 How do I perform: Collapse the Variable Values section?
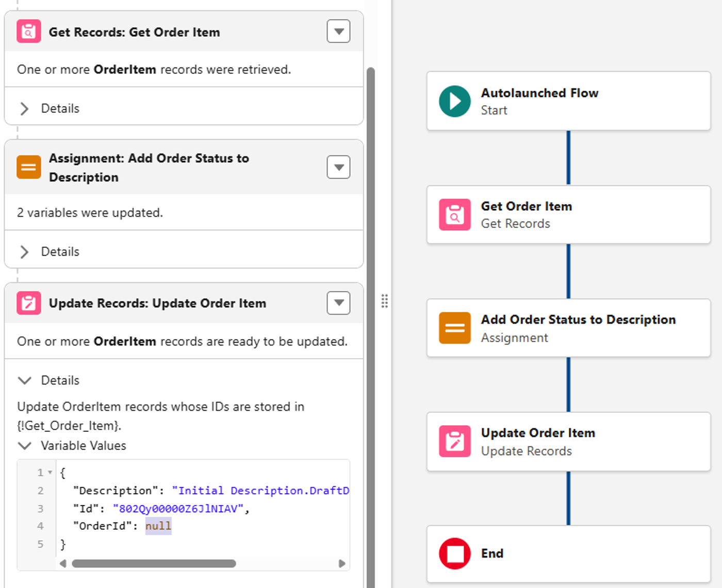tap(24, 445)
